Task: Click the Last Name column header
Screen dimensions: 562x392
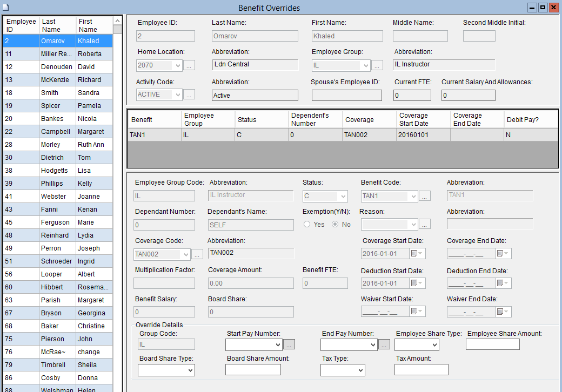Action: point(57,26)
